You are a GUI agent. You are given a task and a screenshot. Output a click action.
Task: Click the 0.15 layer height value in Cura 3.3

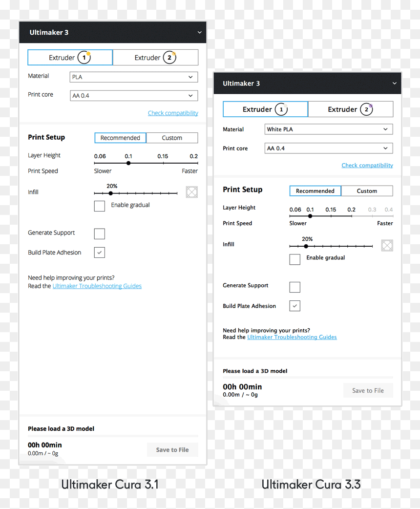331,210
